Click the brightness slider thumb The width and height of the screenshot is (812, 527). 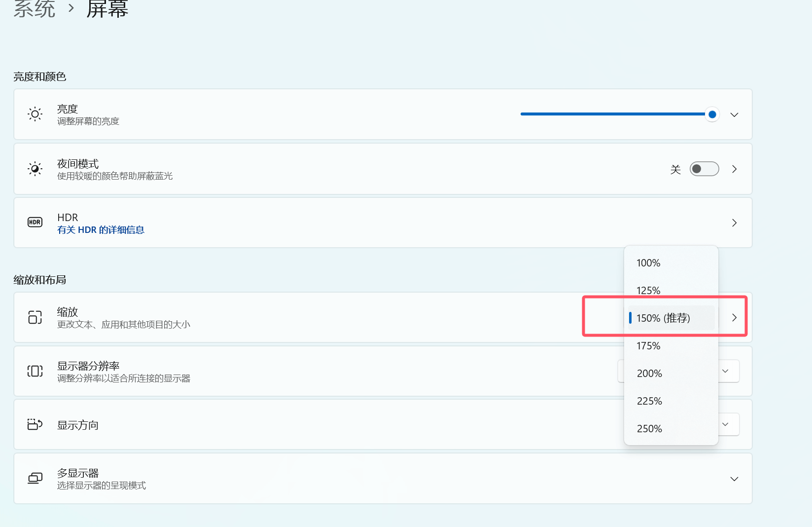pyautogui.click(x=712, y=114)
